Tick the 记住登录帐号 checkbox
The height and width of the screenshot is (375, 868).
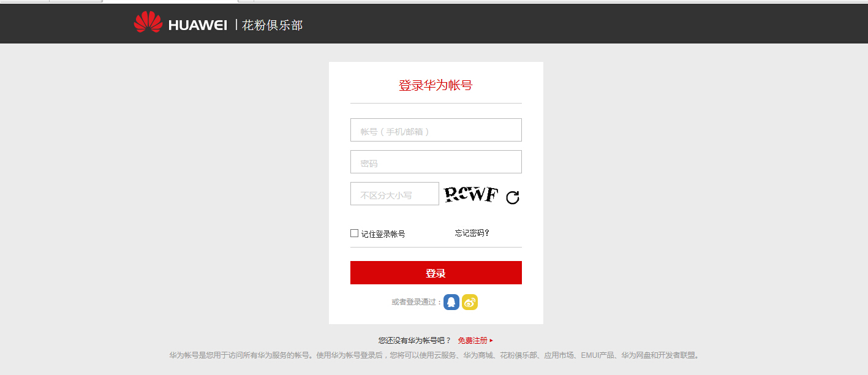[354, 233]
